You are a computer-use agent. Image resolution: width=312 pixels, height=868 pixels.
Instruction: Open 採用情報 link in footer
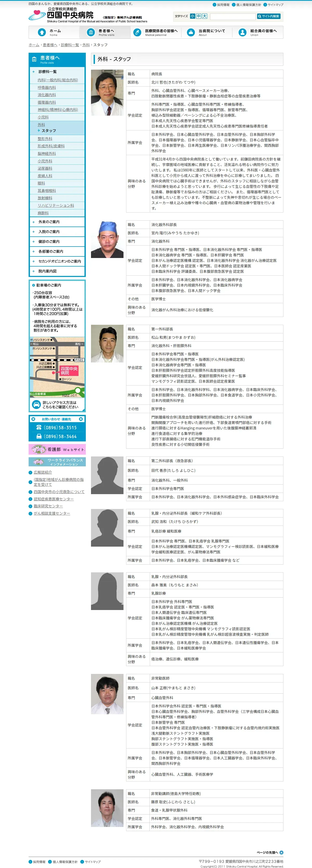[37, 862]
